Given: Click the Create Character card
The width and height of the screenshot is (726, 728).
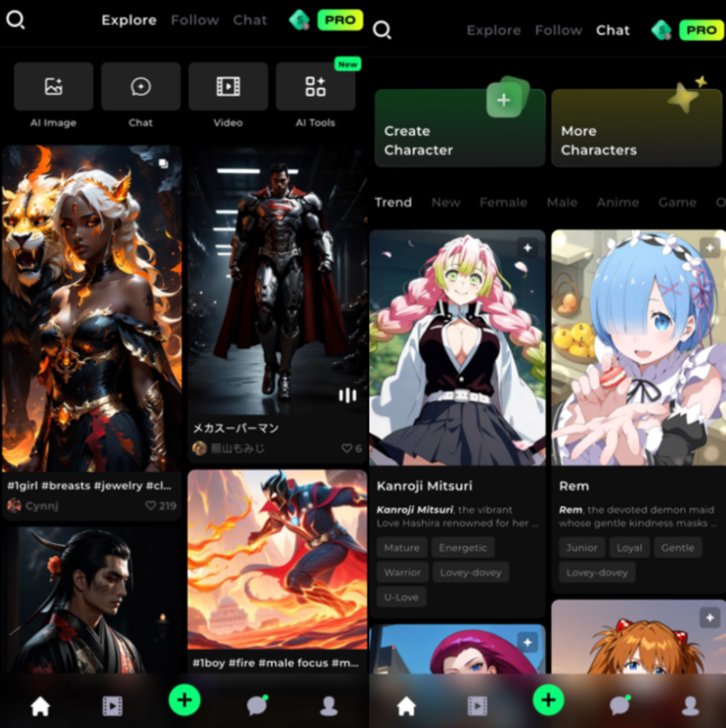Looking at the screenshot, I should click(x=460, y=128).
